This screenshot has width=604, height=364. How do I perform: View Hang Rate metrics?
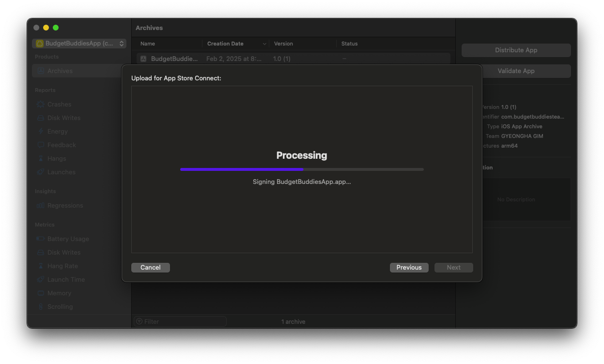(62, 266)
